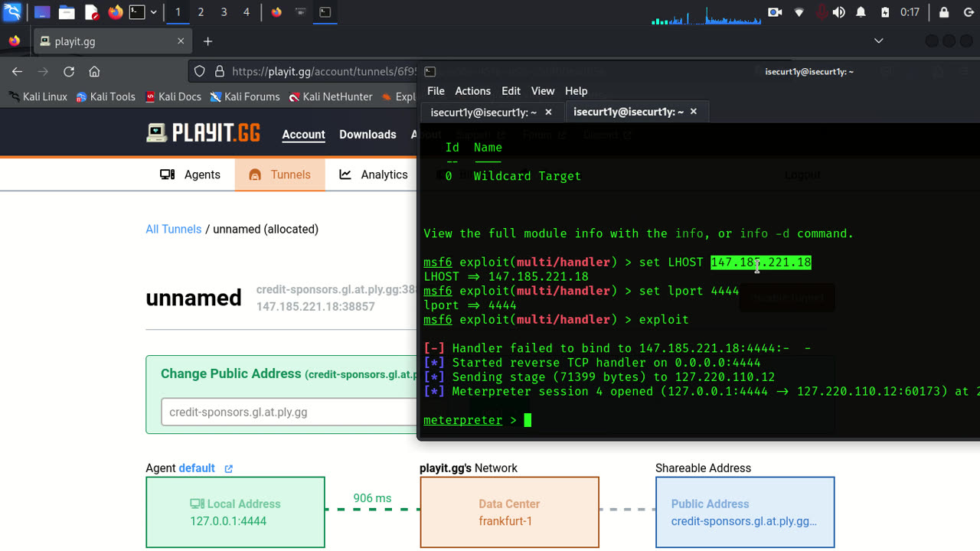980x551 pixels.
Task: Open terminal Edit menu
Action: [x=511, y=90]
